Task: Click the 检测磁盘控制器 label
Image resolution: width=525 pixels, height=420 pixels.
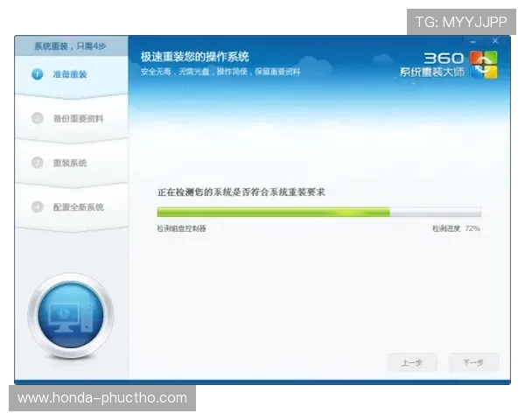Action: (x=181, y=228)
